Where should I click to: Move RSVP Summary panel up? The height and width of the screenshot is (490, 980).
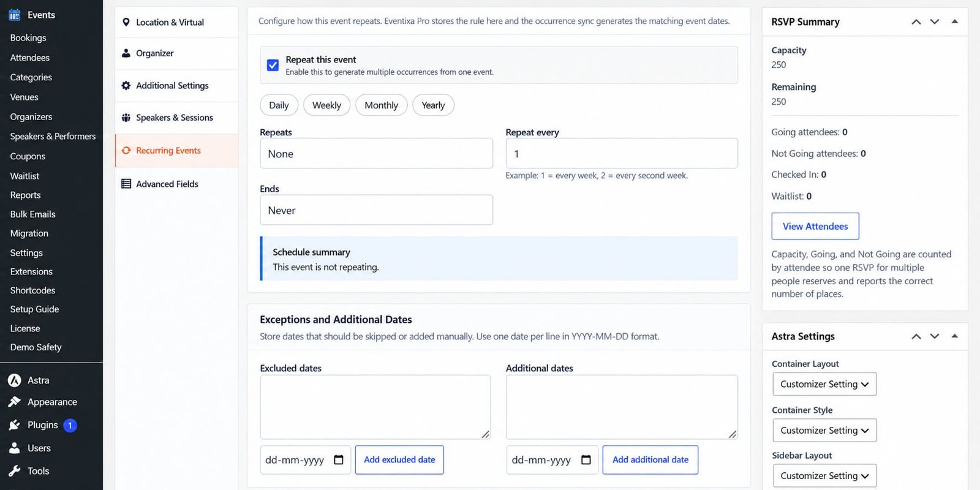click(x=916, y=21)
